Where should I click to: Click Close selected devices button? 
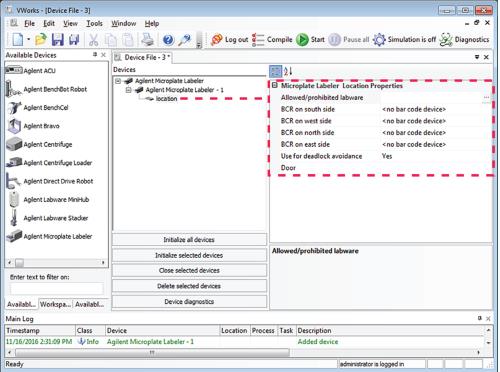point(189,270)
